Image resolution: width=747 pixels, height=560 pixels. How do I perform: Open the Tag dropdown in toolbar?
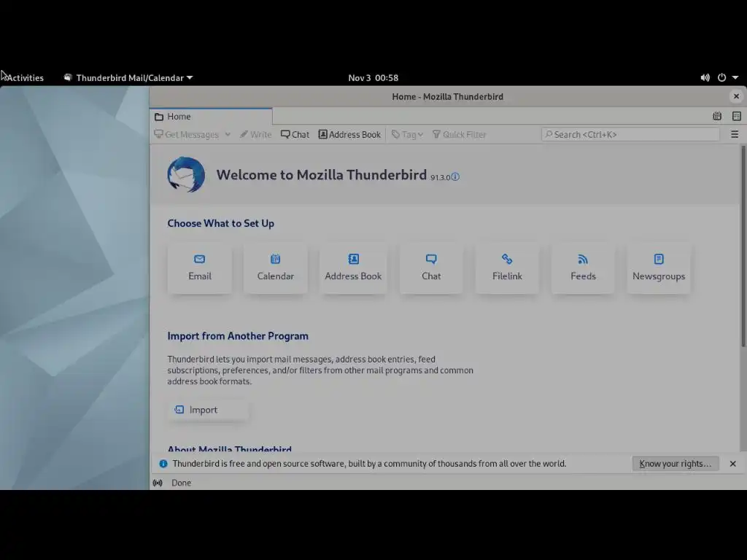[407, 135]
